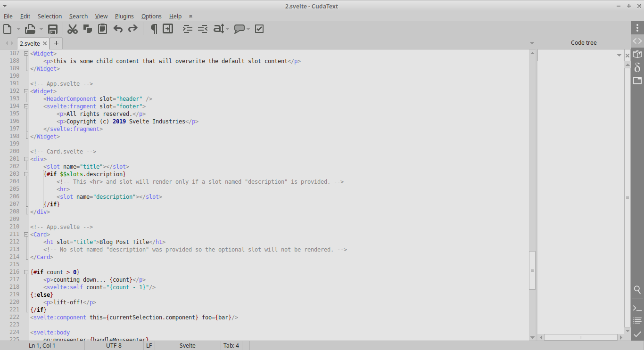Image resolution: width=644 pixels, height=350 pixels.
Task: Click 'Ln 1, Col 1' in status bar
Action: point(42,345)
